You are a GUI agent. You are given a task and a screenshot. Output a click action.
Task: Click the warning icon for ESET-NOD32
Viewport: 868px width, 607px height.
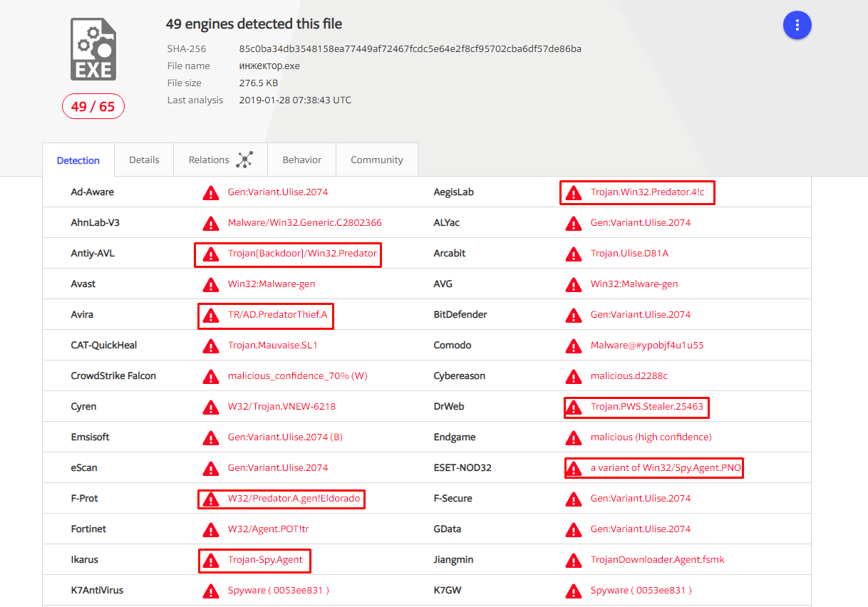(x=573, y=468)
